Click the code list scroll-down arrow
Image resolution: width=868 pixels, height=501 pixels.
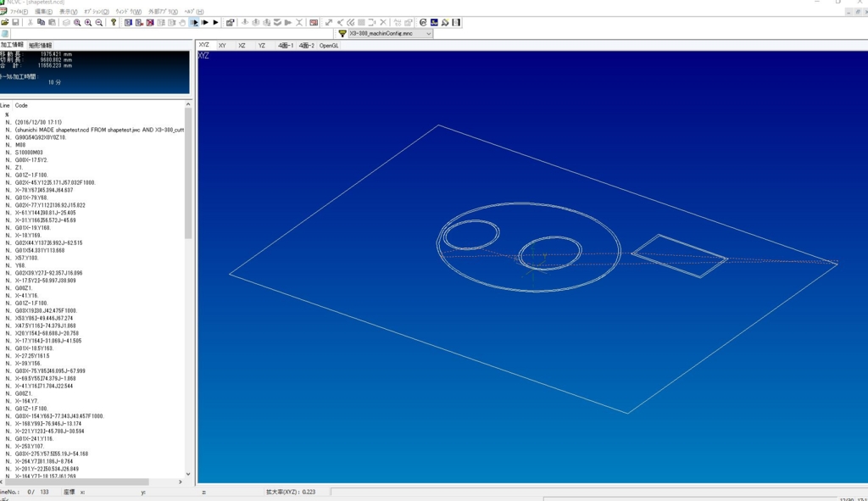pos(188,474)
